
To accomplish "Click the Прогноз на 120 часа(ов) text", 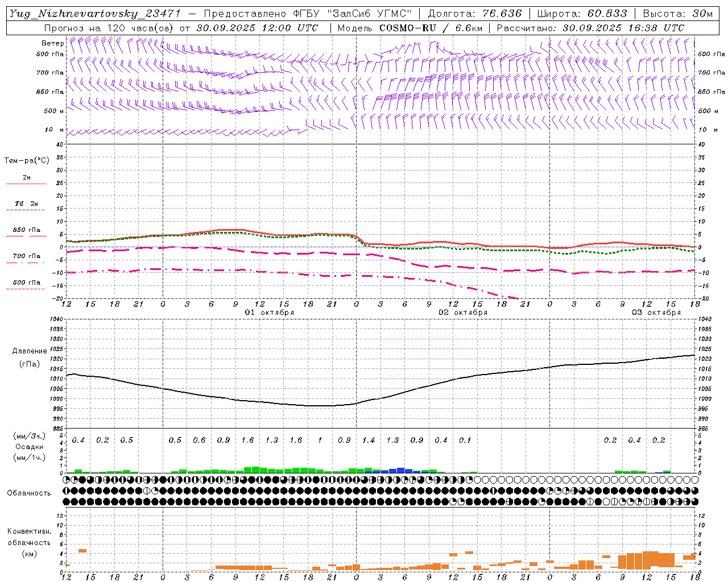I will click(109, 28).
